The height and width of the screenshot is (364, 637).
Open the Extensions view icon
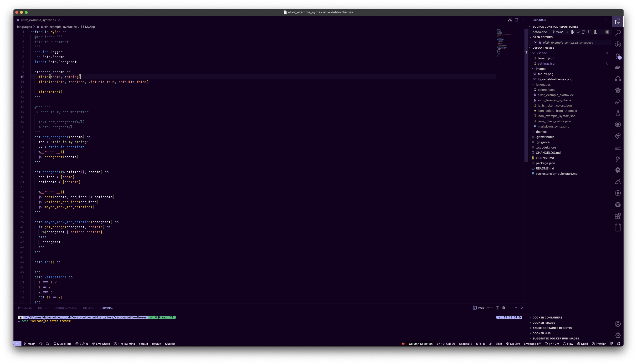tap(618, 216)
